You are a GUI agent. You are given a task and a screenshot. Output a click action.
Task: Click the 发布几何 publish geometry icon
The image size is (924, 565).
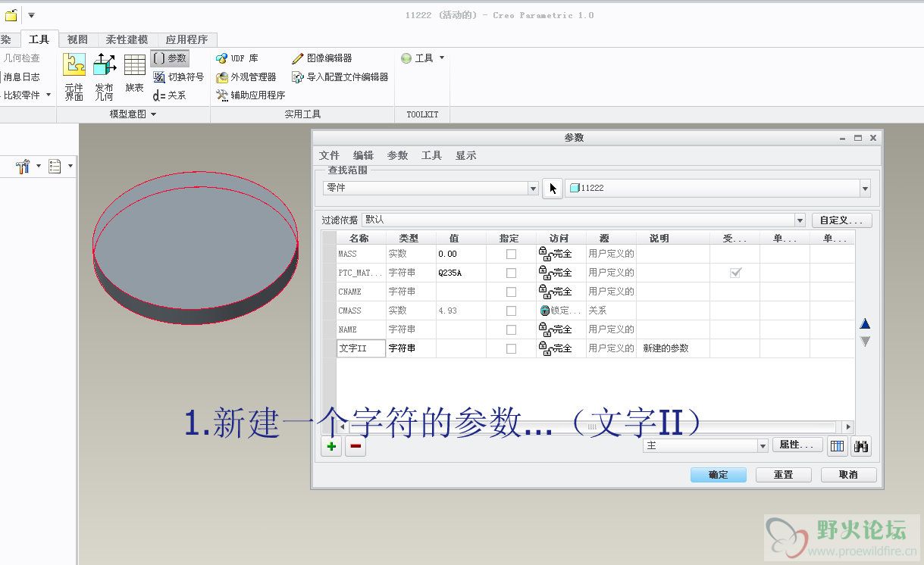(x=105, y=76)
